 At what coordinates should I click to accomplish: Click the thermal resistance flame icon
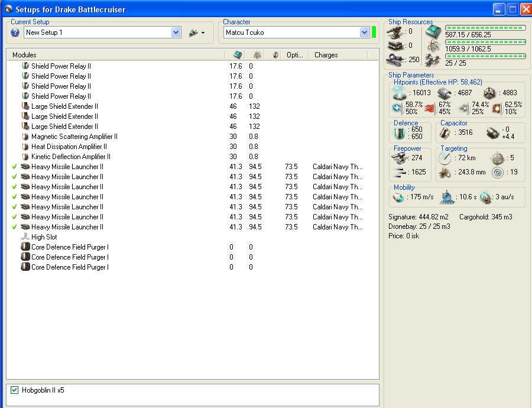pos(430,108)
